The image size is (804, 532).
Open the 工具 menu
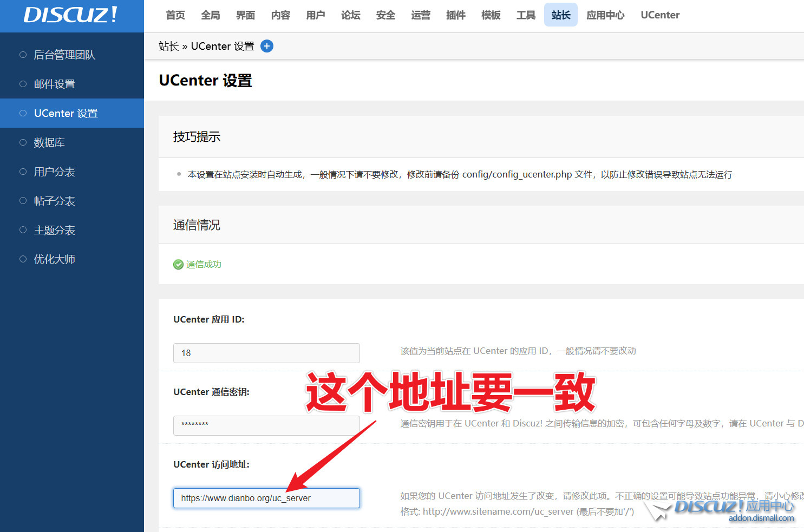[x=526, y=15]
